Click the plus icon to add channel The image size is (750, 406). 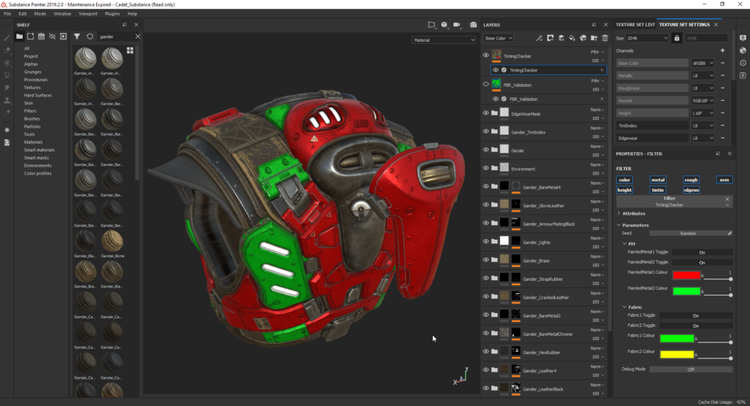722,50
